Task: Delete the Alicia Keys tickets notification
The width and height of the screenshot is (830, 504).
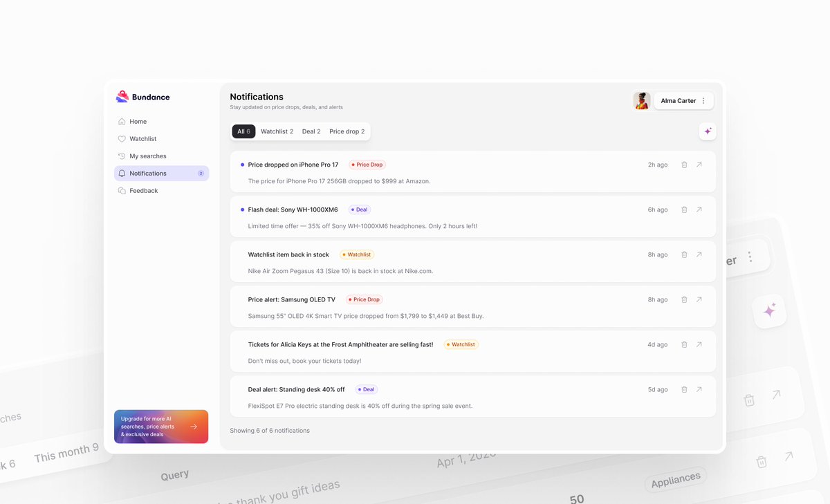Action: click(684, 344)
